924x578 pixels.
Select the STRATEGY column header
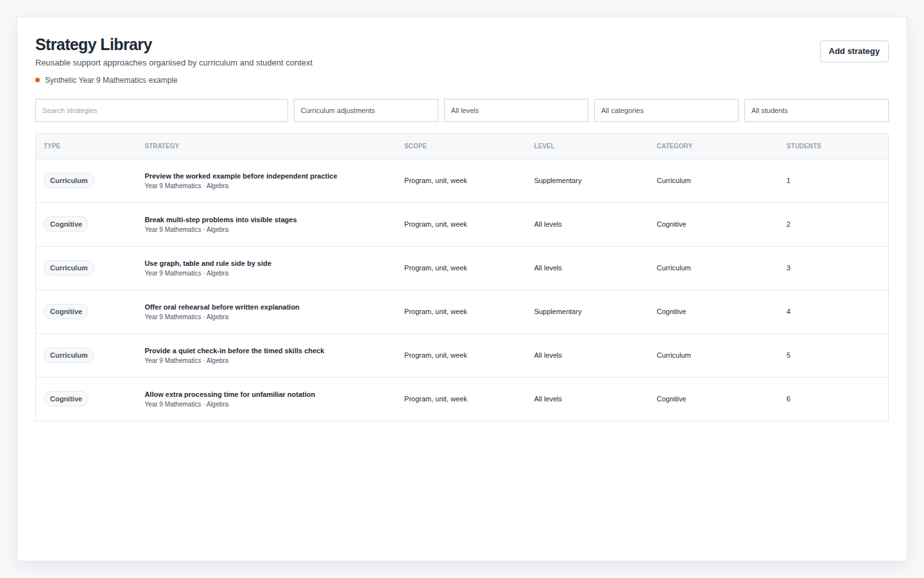pos(162,146)
